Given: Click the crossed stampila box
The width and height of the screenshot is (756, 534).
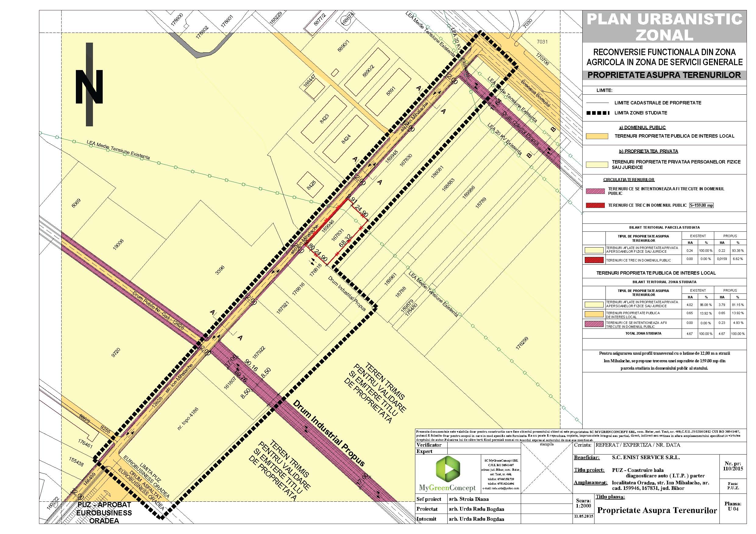Looking at the screenshot, I should pyautogui.click(x=547, y=468).
